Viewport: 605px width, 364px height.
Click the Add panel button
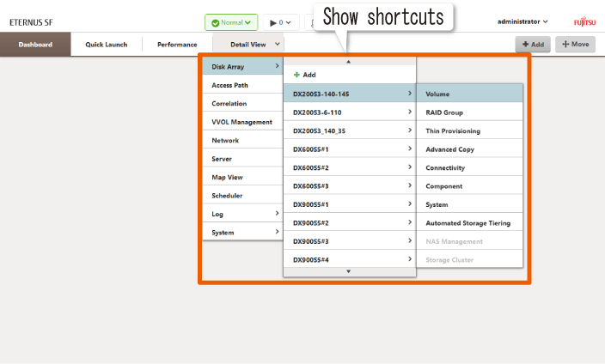pyautogui.click(x=533, y=45)
